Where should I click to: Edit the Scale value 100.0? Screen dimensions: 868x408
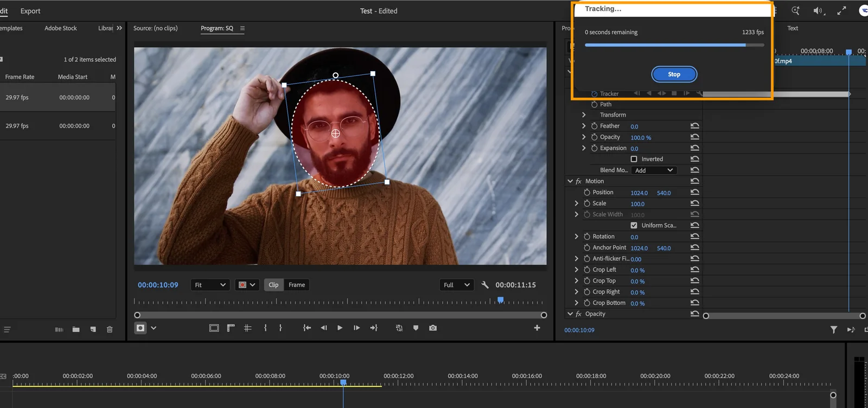coord(637,204)
